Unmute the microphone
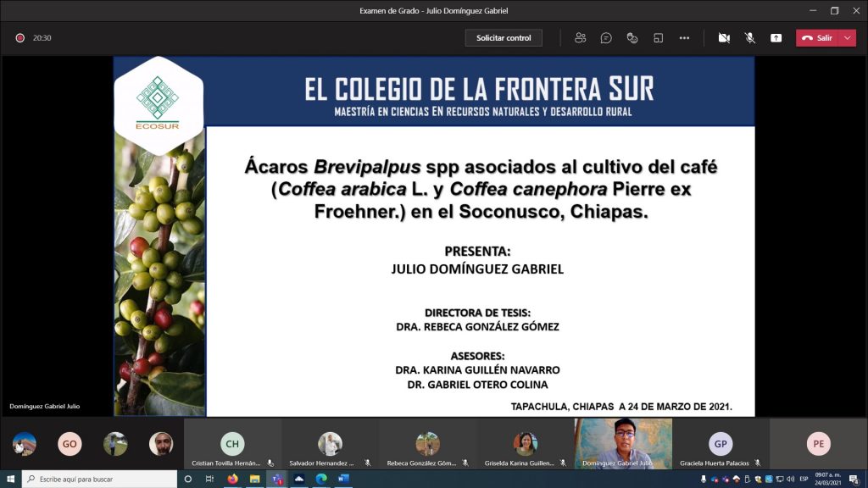 click(x=749, y=37)
